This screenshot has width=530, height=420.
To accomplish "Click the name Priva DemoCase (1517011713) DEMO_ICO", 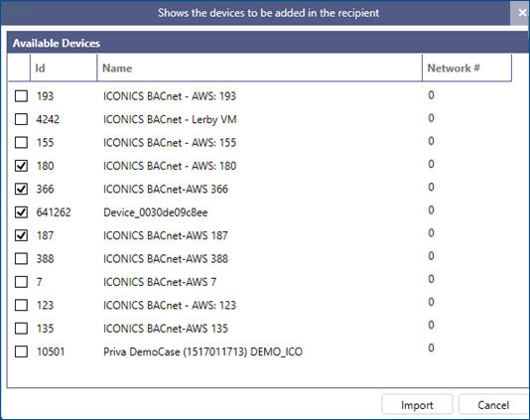I will [x=202, y=352].
